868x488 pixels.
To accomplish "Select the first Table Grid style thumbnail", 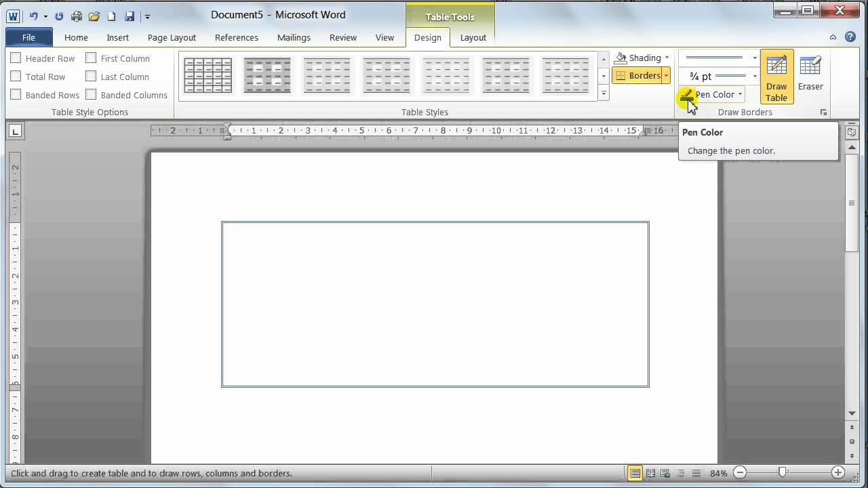I will (208, 75).
